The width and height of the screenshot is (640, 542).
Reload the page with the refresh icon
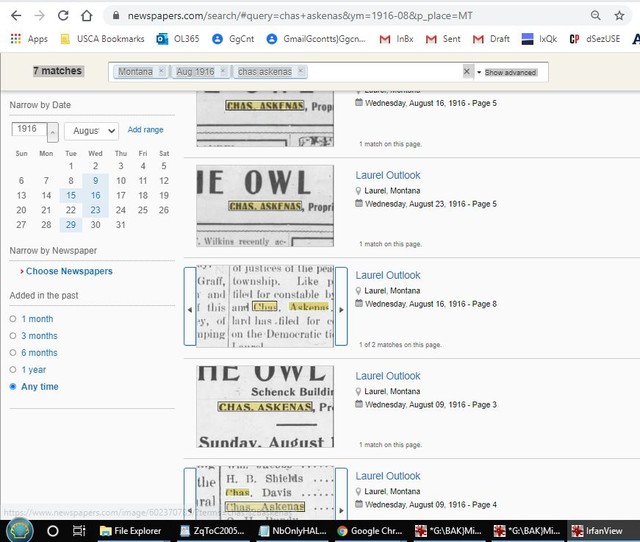pos(63,16)
